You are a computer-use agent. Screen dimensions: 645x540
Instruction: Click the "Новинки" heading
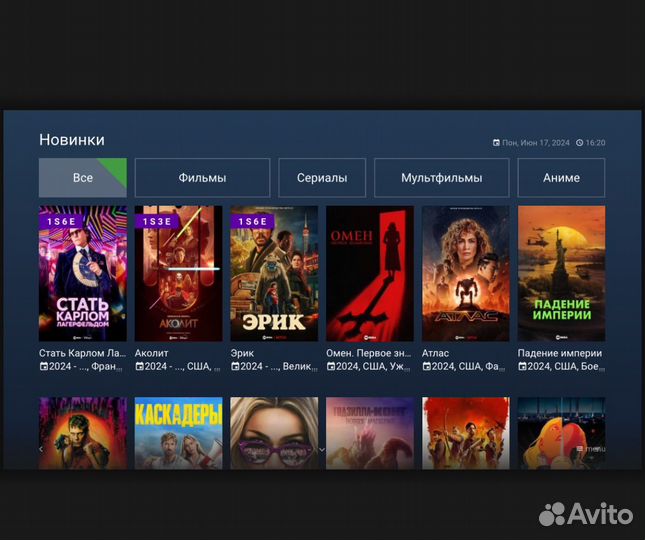[72, 140]
